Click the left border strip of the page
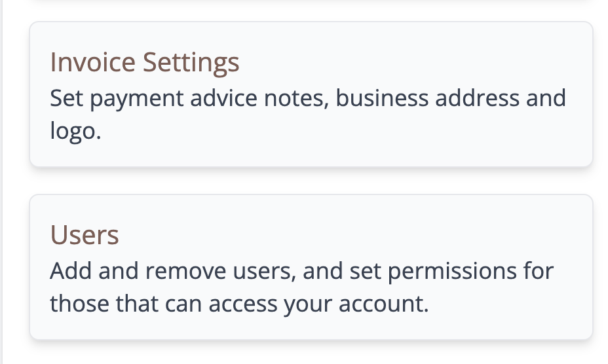Viewport: 608px width, 364px height. (1, 182)
